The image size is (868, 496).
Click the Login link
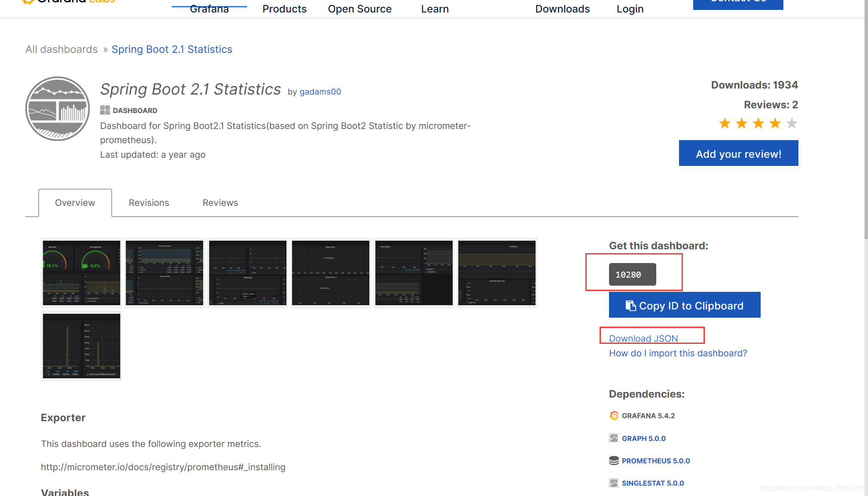coord(630,9)
